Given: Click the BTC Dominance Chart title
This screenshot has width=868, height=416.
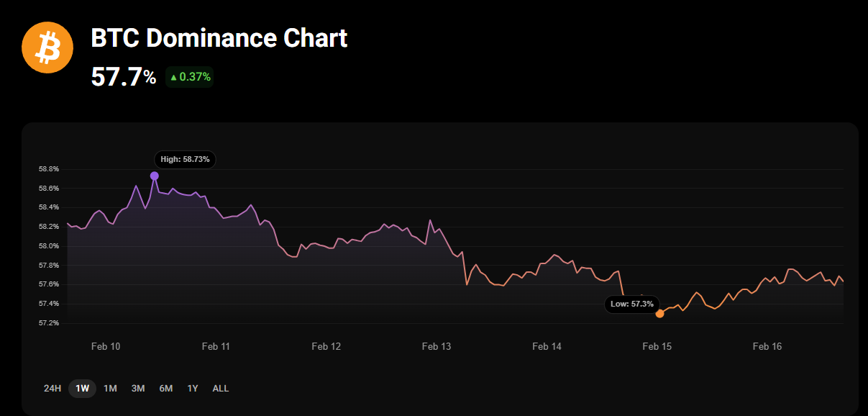Looking at the screenshot, I should point(219,38).
